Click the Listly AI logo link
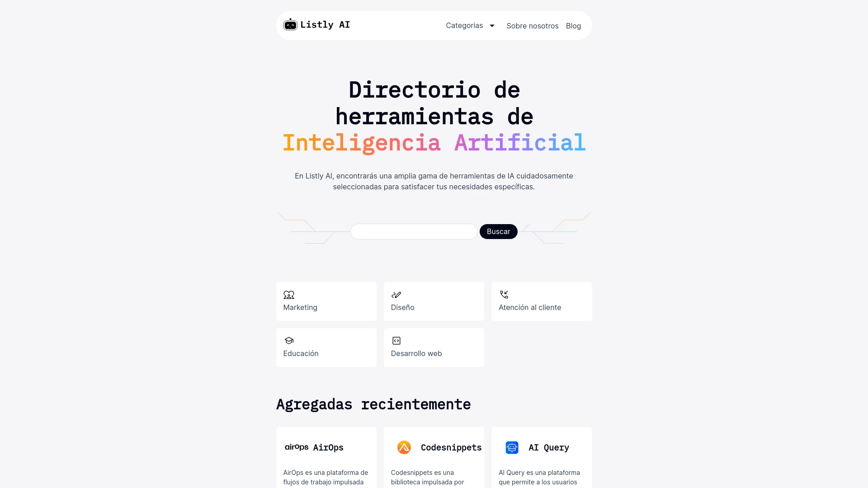 (316, 25)
